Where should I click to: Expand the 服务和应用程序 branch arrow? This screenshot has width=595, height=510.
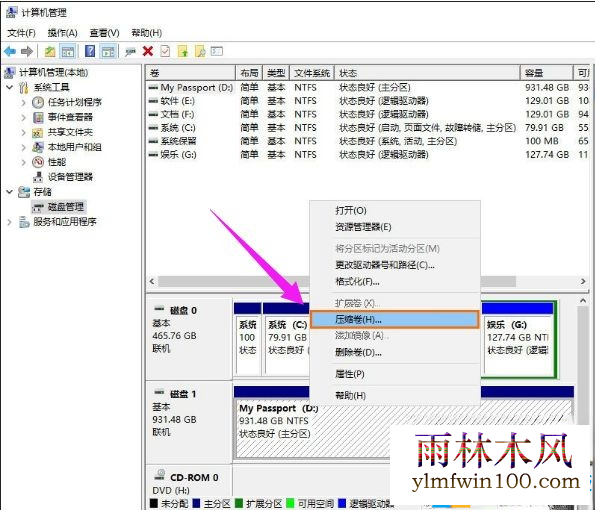tap(9, 222)
